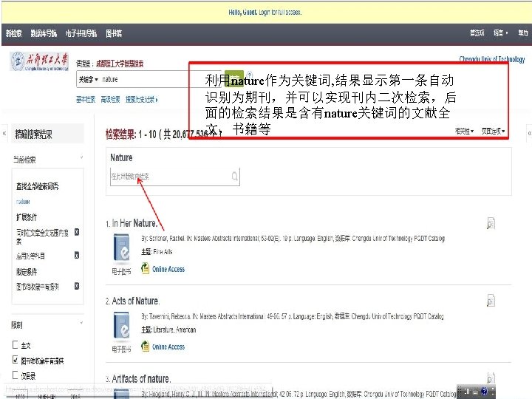
Task: Open the 高级检索 advanced search link
Action: click(110, 100)
